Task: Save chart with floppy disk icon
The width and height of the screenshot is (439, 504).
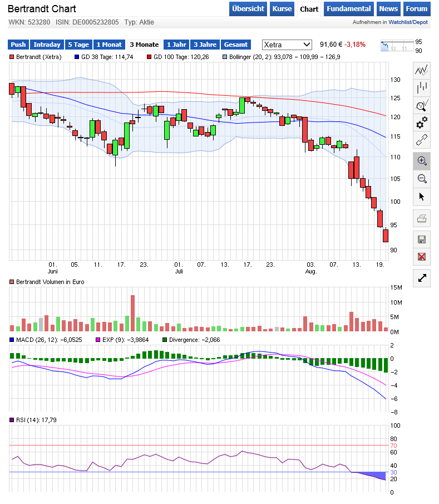Action: [421, 239]
